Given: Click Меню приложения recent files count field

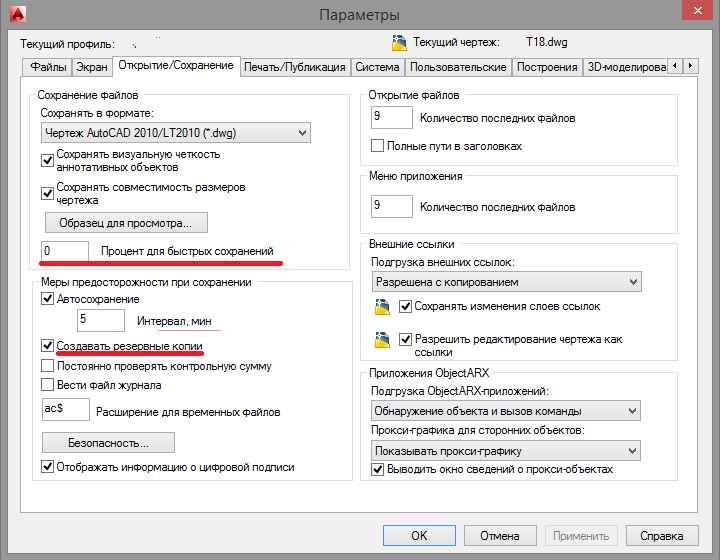Looking at the screenshot, I should 392,206.
